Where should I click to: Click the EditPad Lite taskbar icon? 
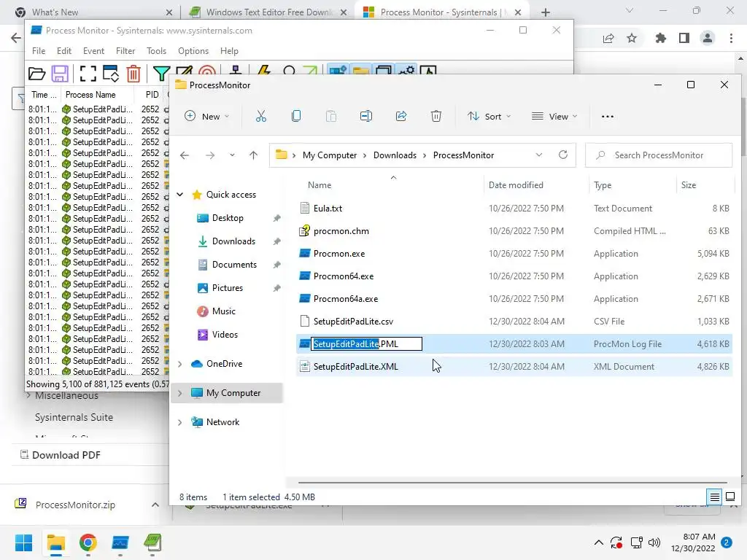tap(153, 542)
